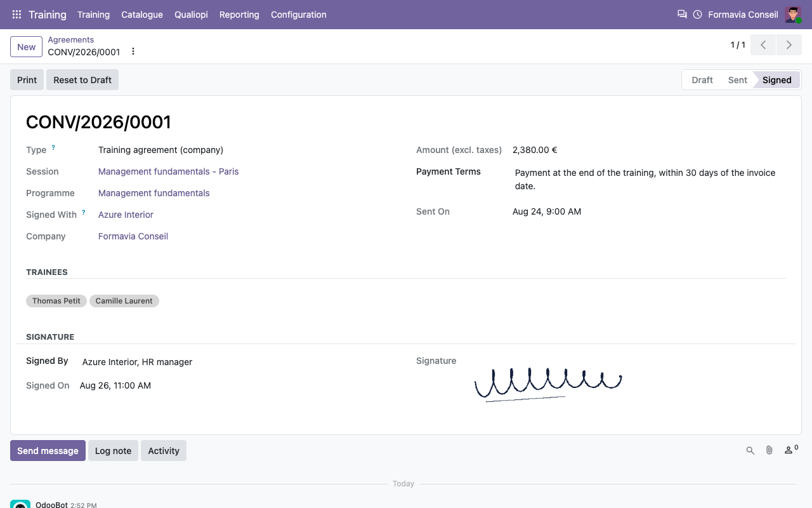Screen dimensions: 812x508
Task: Open the Configuration menu
Action: pos(299,15)
